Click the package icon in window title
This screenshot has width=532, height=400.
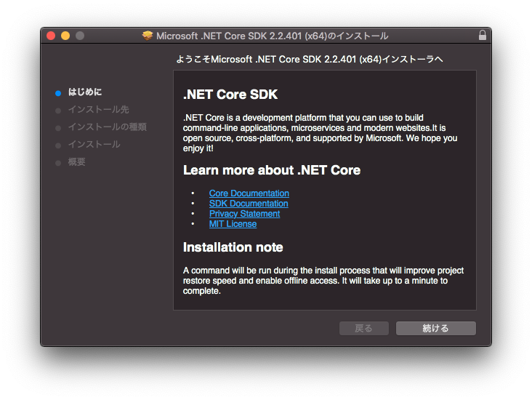point(148,36)
